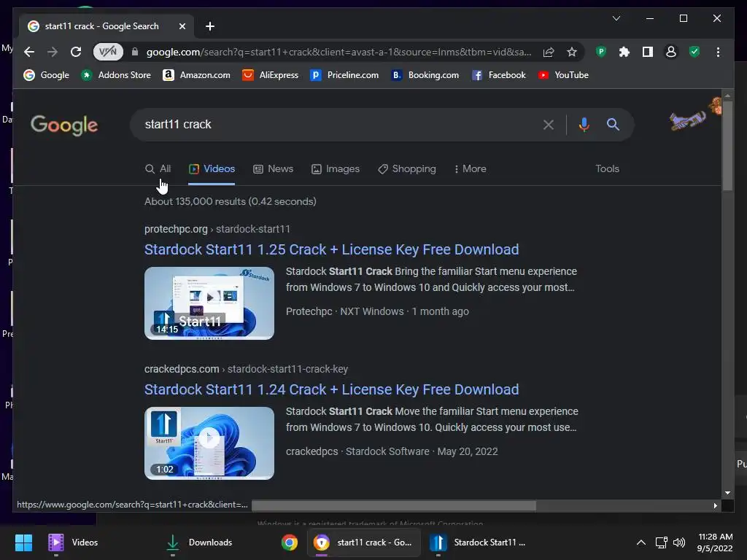This screenshot has height=560, width=747.
Task: Click the horizontal scrollbar right arrow
Action: [x=715, y=506]
